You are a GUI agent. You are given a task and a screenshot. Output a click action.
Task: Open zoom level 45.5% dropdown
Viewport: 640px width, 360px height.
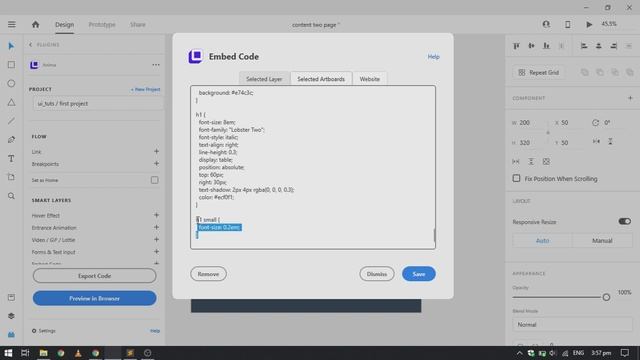tap(609, 24)
